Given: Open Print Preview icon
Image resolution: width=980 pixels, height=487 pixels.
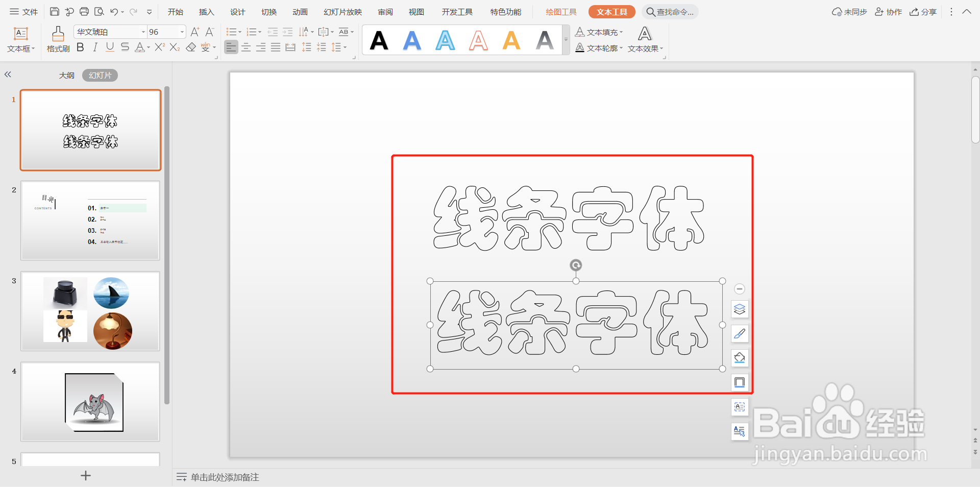Looking at the screenshot, I should click(x=99, y=12).
